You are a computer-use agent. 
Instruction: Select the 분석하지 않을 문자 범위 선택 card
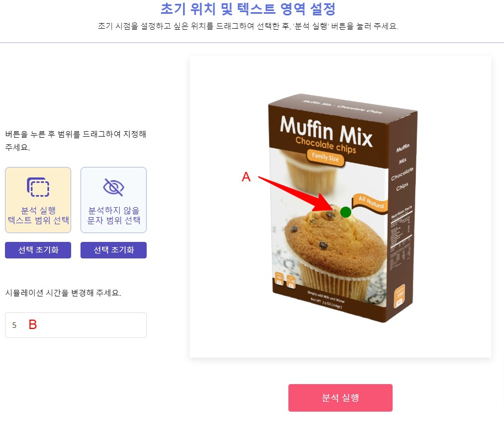(x=114, y=199)
